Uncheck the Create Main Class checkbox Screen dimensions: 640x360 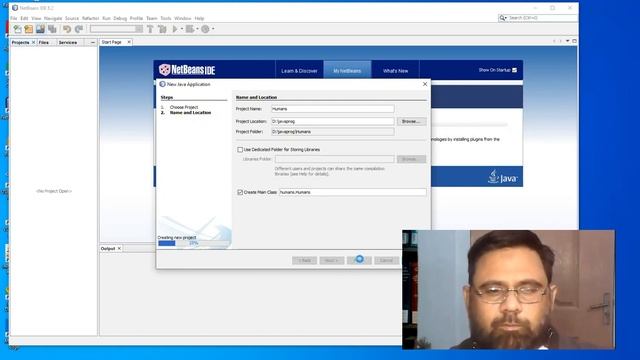(x=240, y=192)
